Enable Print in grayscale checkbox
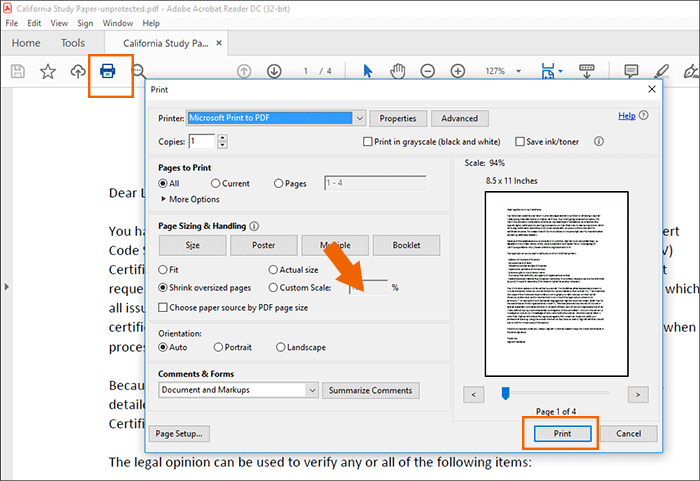Screen dimensions: 700x481 click(367, 142)
